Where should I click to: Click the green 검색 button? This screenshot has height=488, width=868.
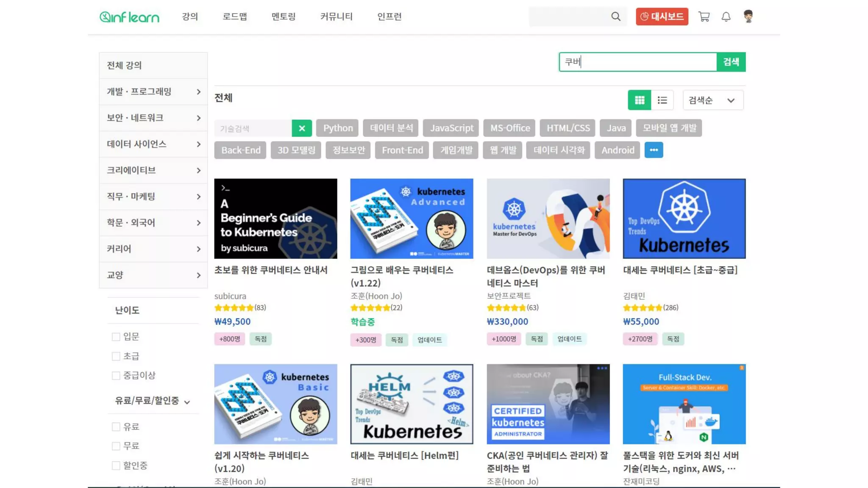click(731, 62)
